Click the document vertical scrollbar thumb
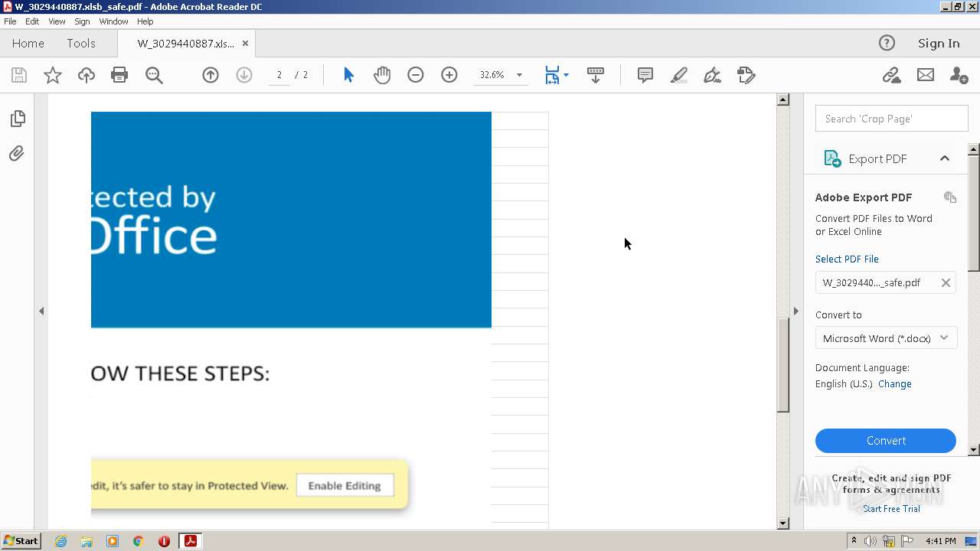Image resolution: width=980 pixels, height=551 pixels. click(782, 365)
